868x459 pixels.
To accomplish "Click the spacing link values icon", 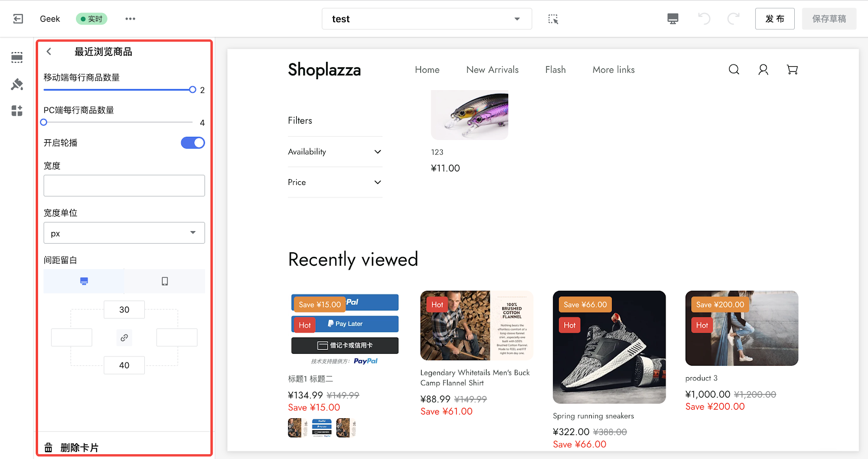I will (124, 337).
